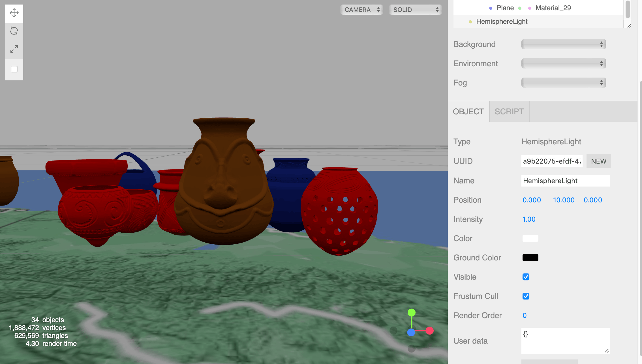This screenshot has height=364, width=642.
Task: Click the User data text area
Action: 565,341
